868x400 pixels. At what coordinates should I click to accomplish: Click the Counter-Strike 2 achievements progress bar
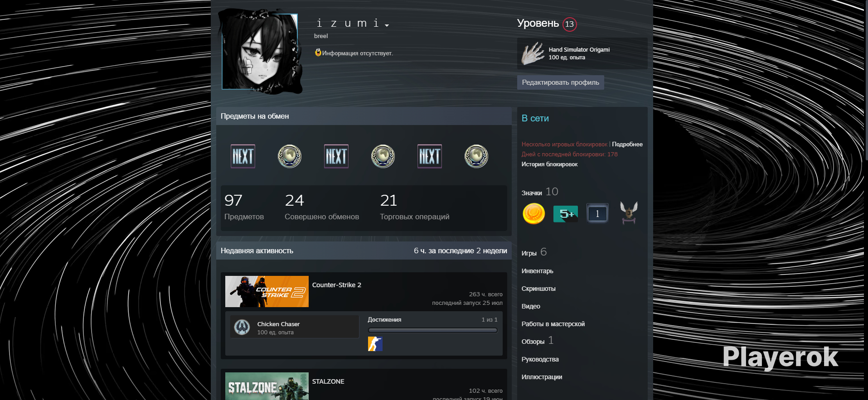tap(432, 330)
